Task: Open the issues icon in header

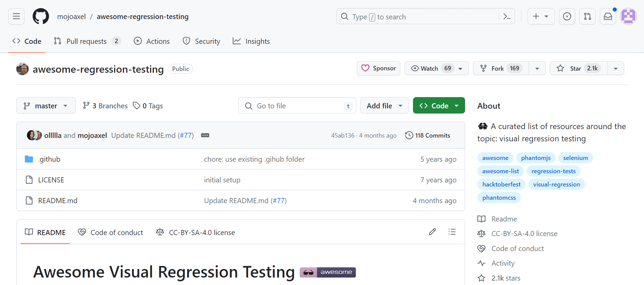Action: pyautogui.click(x=567, y=16)
